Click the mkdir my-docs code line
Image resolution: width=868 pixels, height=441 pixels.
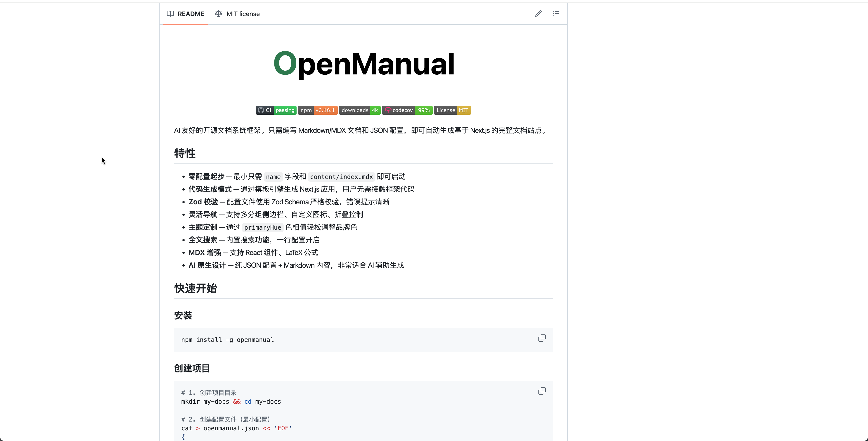coord(231,402)
